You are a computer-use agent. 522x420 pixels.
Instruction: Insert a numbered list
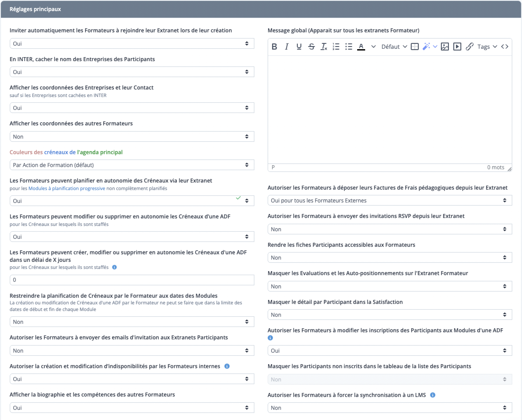[x=336, y=47]
